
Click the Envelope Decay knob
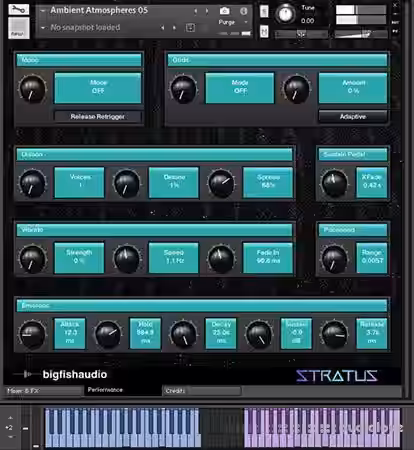183,334
